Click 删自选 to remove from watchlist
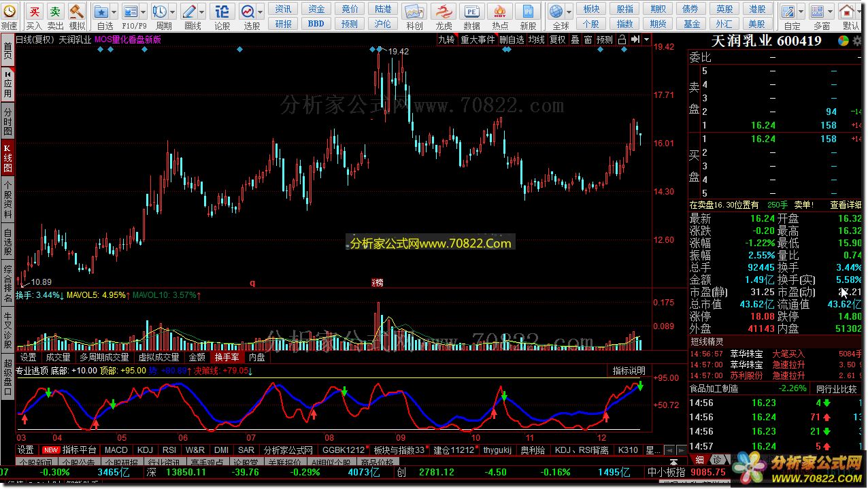This screenshot has height=489, width=868. tap(512, 39)
